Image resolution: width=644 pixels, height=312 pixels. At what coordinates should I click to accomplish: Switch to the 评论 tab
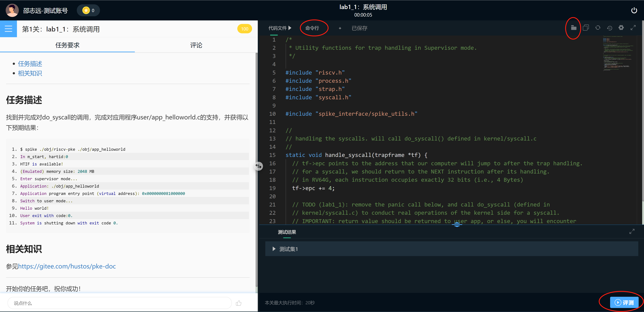[x=196, y=45]
